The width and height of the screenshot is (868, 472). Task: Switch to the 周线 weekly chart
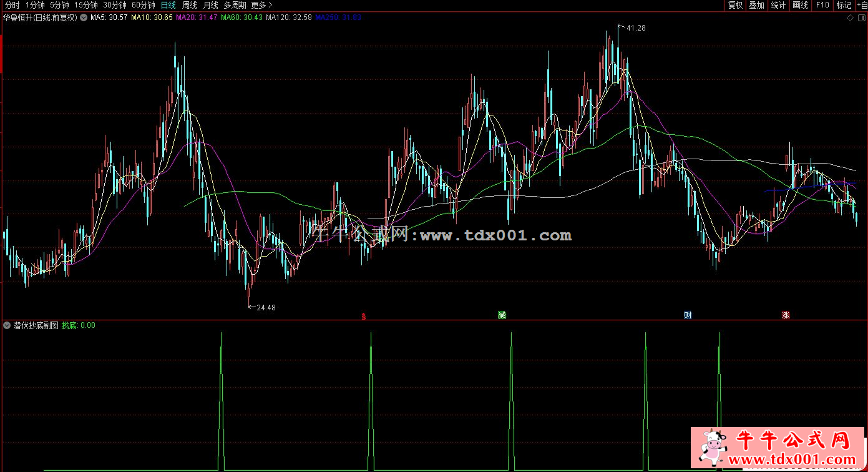(x=190, y=5)
